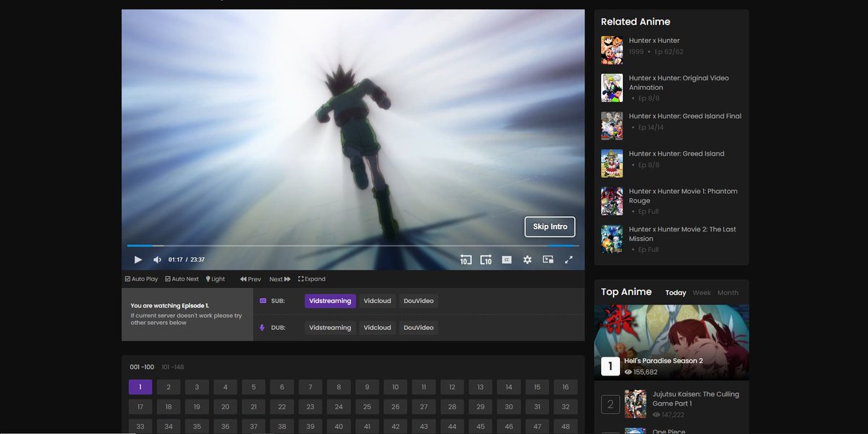Screen dimensions: 868x434
Task: Skip forward 10 seconds icon
Action: coord(486,260)
